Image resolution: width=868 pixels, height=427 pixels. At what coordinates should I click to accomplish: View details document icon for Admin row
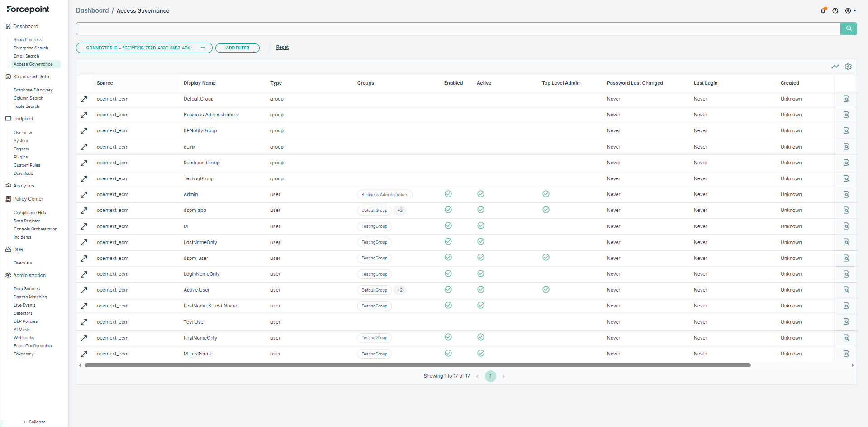[846, 194]
